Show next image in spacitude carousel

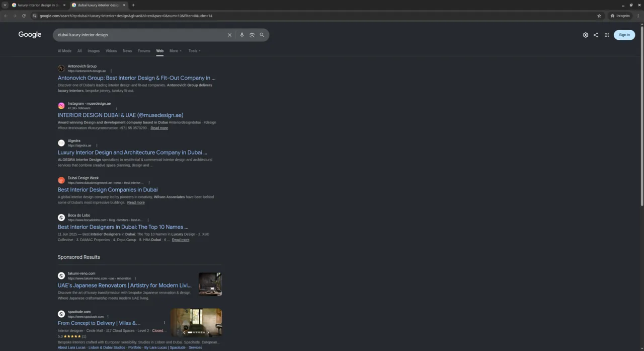(208, 332)
